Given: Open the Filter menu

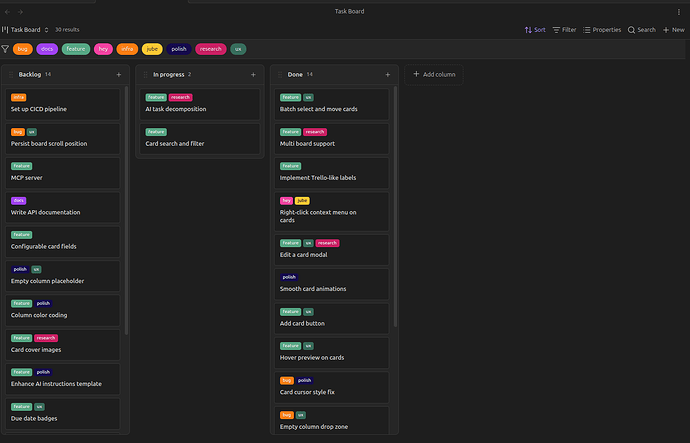Looking at the screenshot, I should 564,30.
